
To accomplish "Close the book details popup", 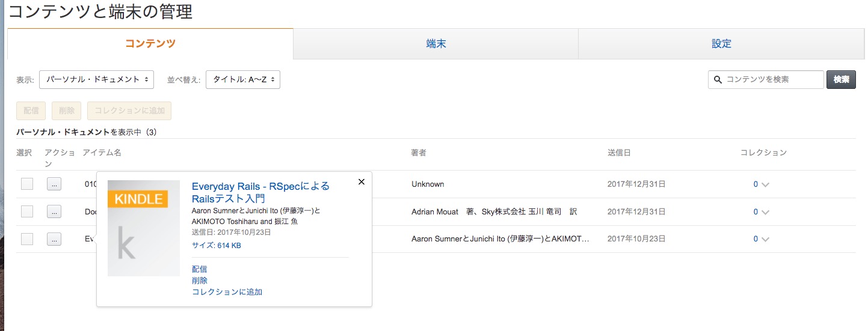I will (362, 182).
